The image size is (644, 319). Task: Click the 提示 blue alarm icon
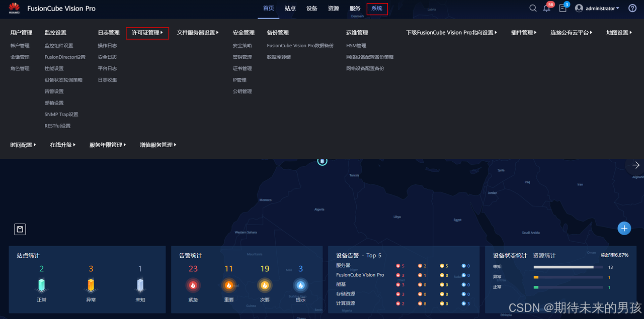tap(300, 285)
